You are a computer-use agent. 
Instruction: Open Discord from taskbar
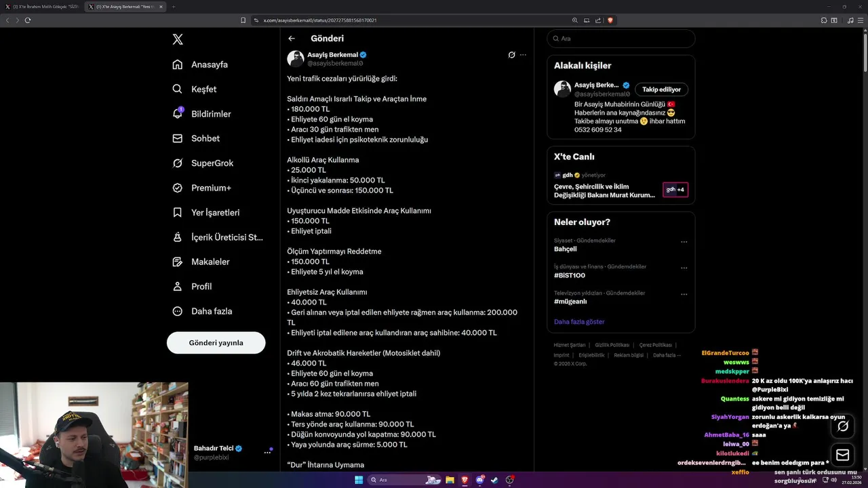coord(481,480)
